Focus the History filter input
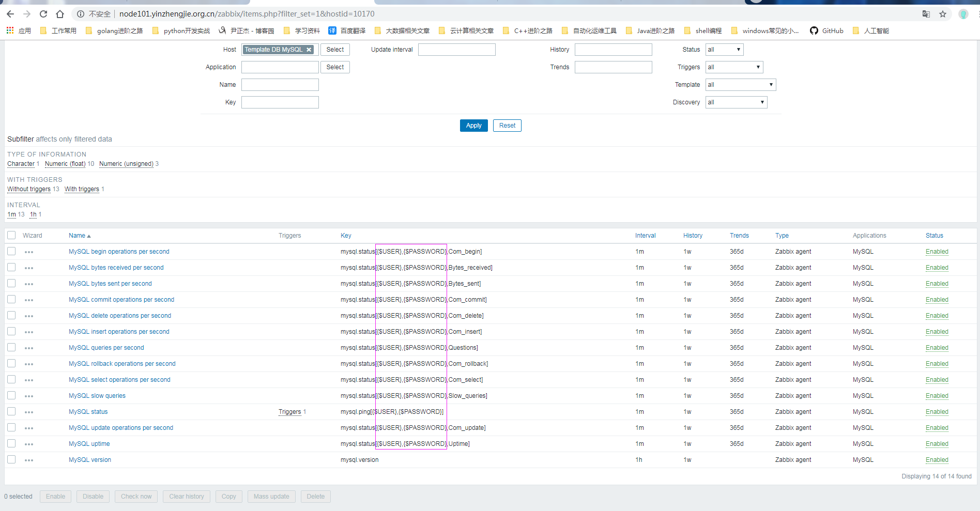The image size is (980, 511). tap(614, 50)
